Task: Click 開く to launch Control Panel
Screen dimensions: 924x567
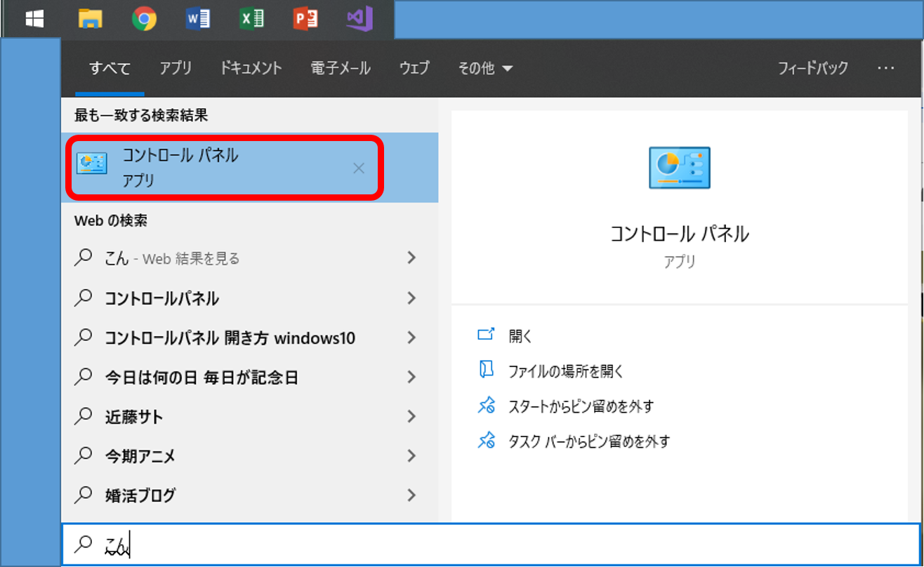Action: [x=520, y=335]
